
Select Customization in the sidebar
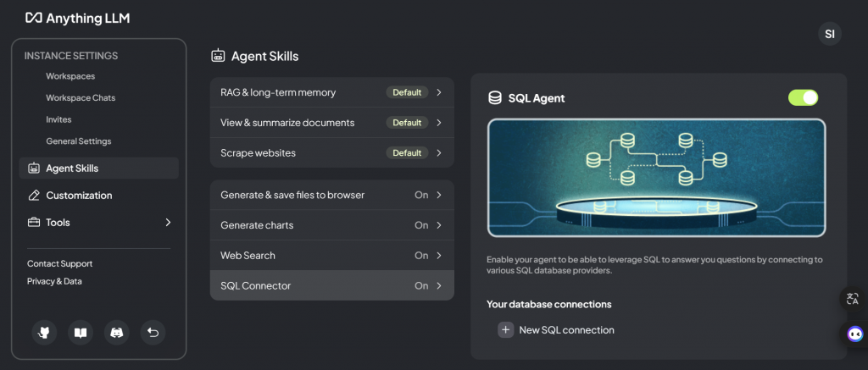(78, 196)
